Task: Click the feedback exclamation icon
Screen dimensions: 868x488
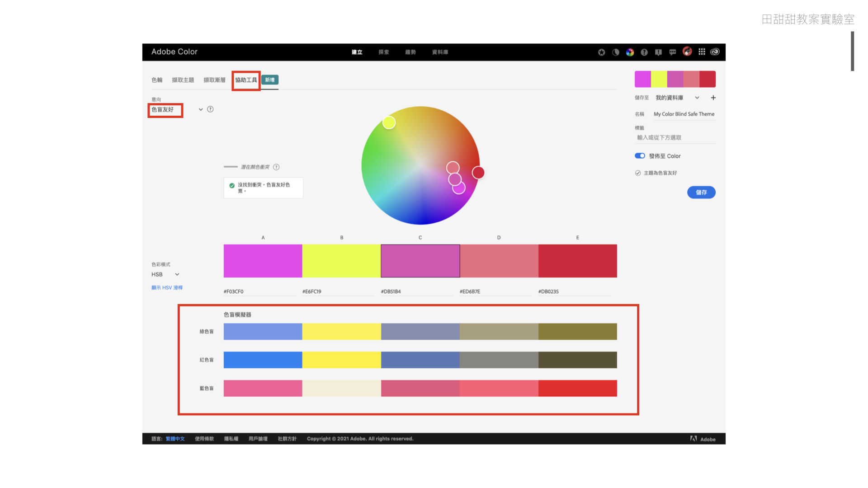Action: click(658, 52)
